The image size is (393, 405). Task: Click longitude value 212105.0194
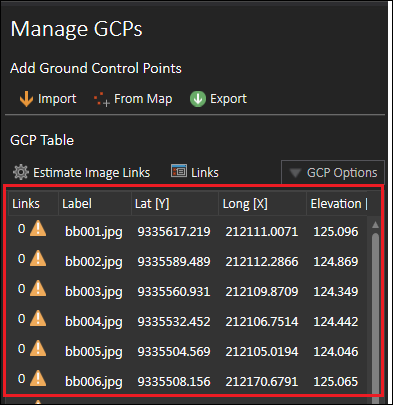click(262, 351)
